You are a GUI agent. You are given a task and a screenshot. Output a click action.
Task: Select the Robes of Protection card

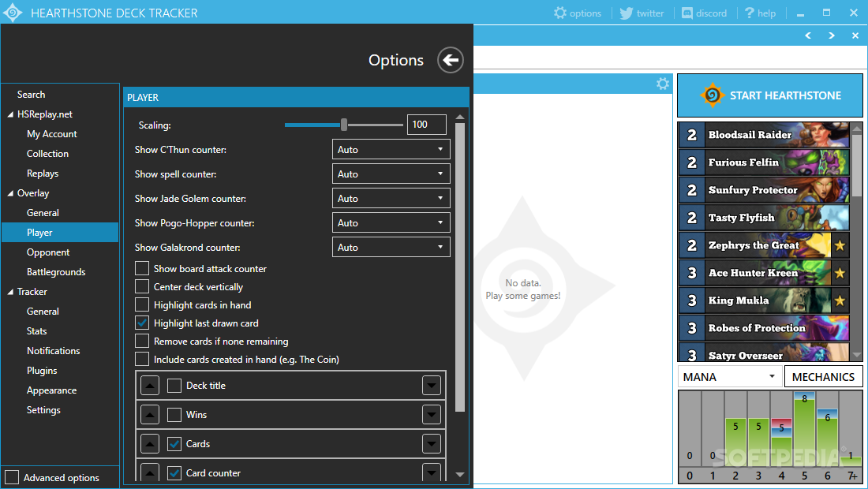coord(764,328)
